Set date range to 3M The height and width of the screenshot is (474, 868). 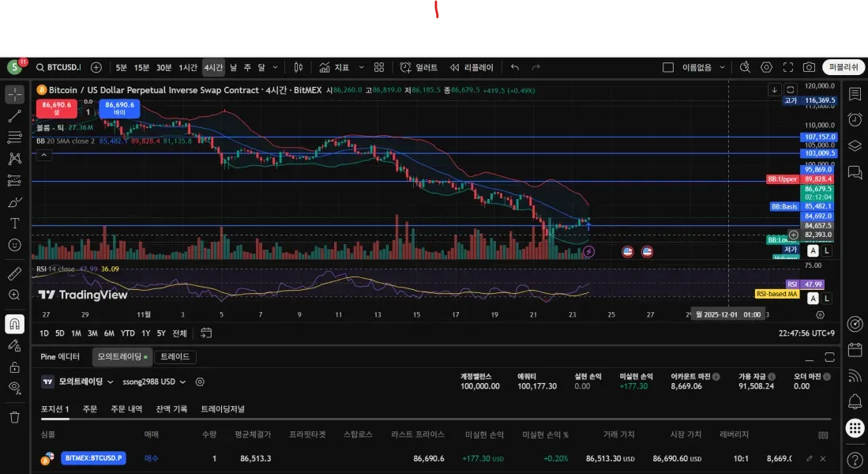[92, 333]
